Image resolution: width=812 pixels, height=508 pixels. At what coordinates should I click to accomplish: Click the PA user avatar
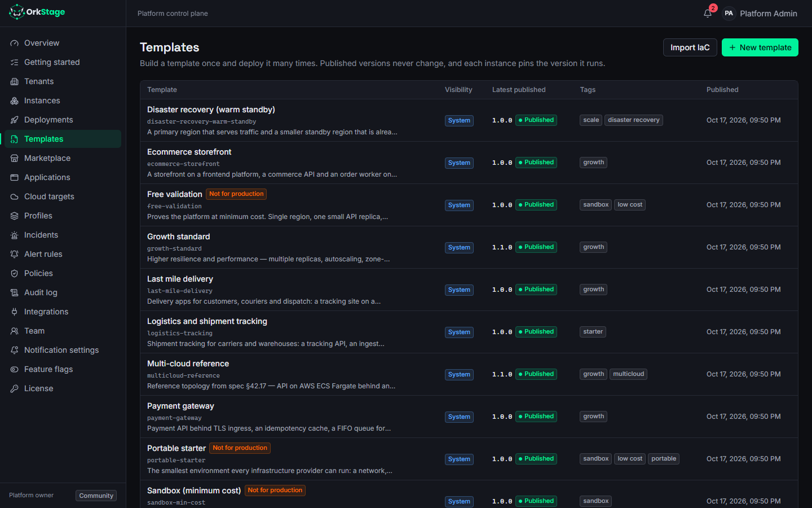coord(729,13)
